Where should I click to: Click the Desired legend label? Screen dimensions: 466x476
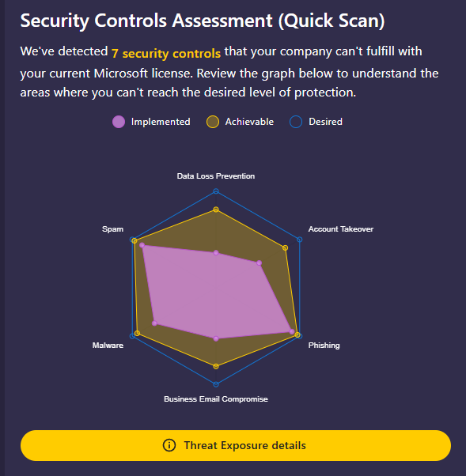click(326, 122)
